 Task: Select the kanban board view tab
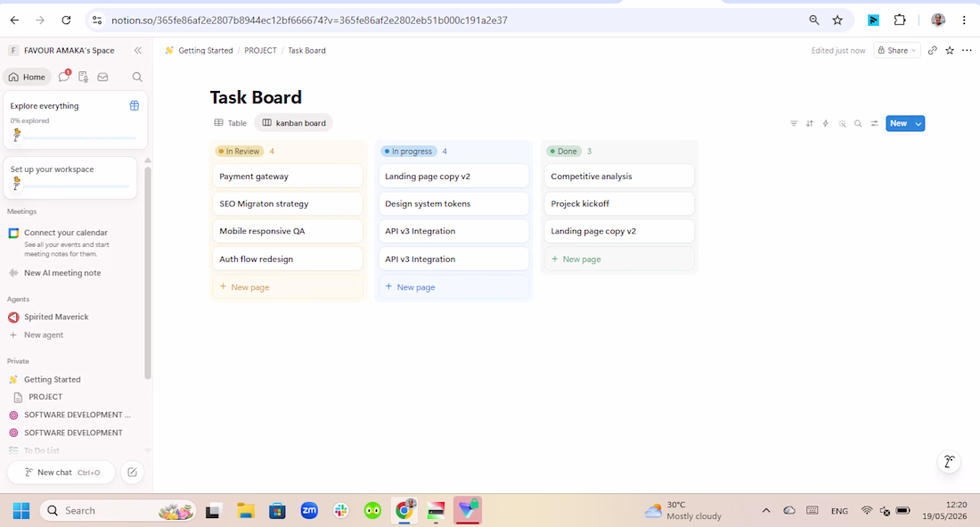(294, 123)
